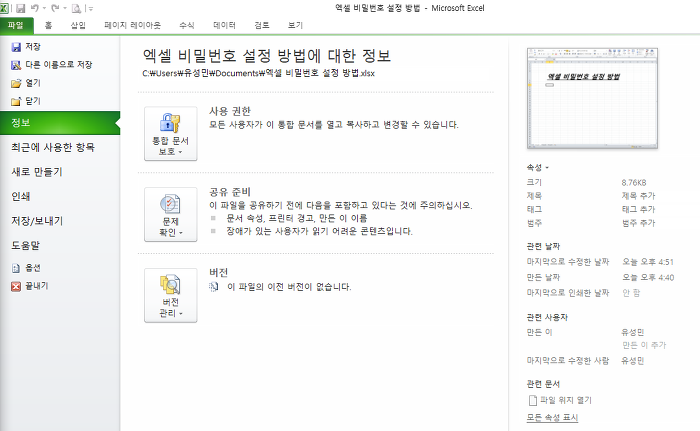This screenshot has height=431, width=700.
Task: Click the 파일 (File) ribbon tab
Action: pyautogui.click(x=17, y=25)
